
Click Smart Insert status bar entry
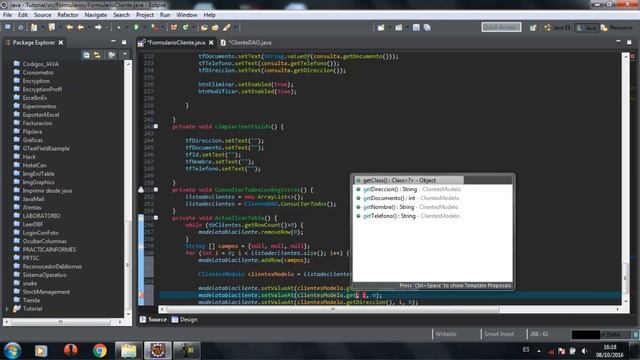pos(499,334)
